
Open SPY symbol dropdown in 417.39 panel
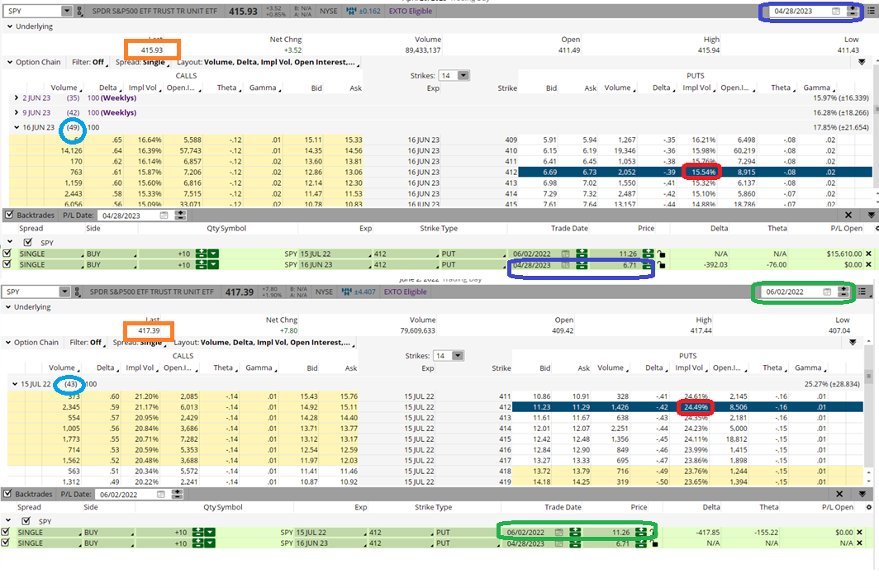click(64, 292)
